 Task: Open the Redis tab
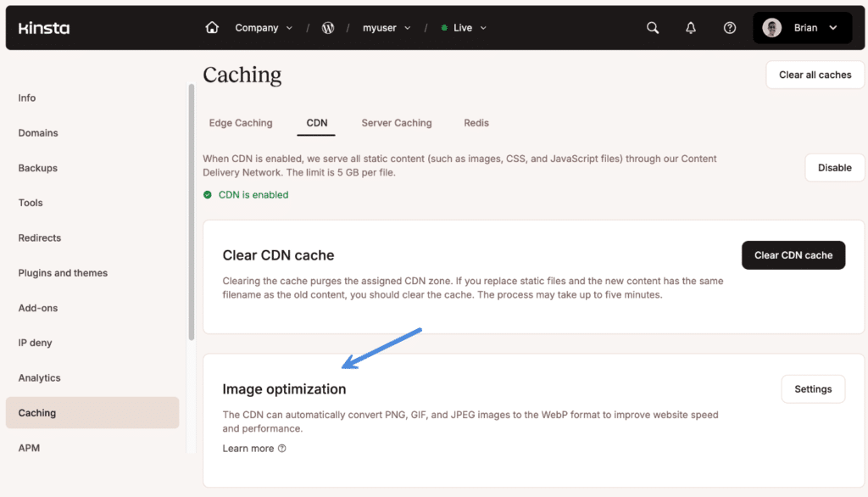pos(476,123)
